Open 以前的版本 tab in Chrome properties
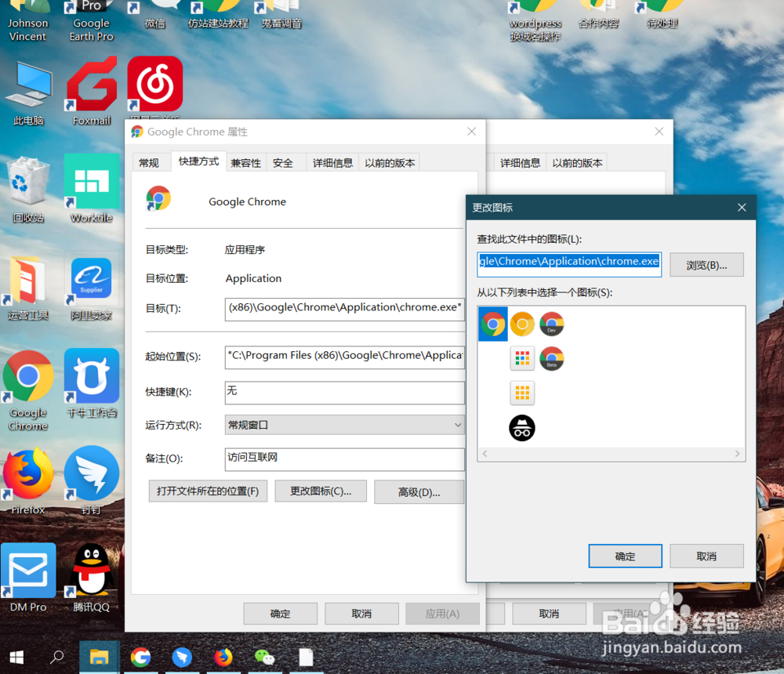 [x=390, y=163]
